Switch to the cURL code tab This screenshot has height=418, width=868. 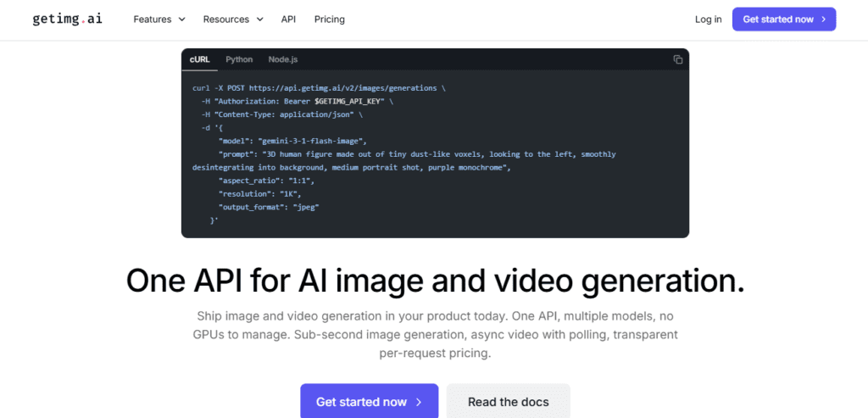tap(200, 59)
